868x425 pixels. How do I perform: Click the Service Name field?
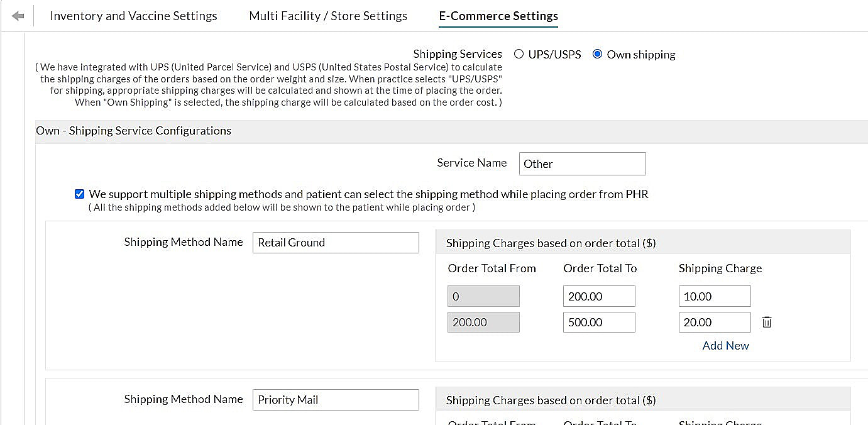[582, 164]
